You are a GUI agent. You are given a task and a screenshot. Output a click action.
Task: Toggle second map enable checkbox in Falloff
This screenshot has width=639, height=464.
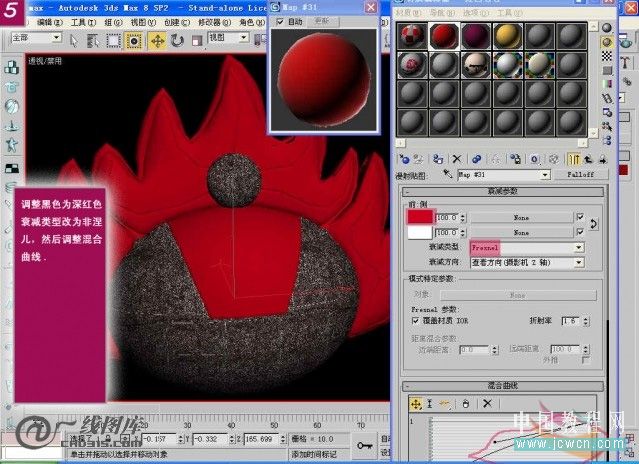coord(580,232)
